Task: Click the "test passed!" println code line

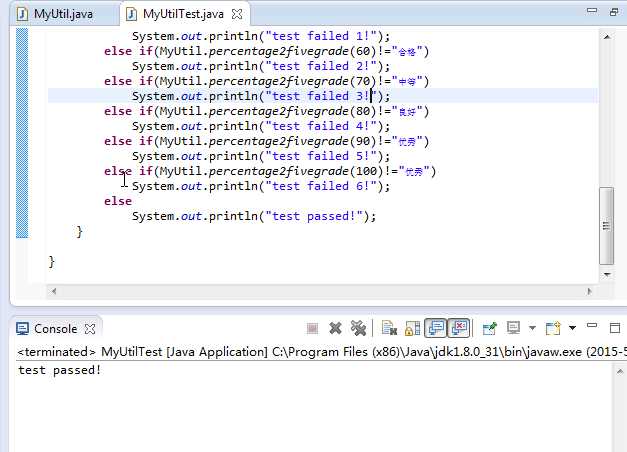Action: (x=254, y=216)
